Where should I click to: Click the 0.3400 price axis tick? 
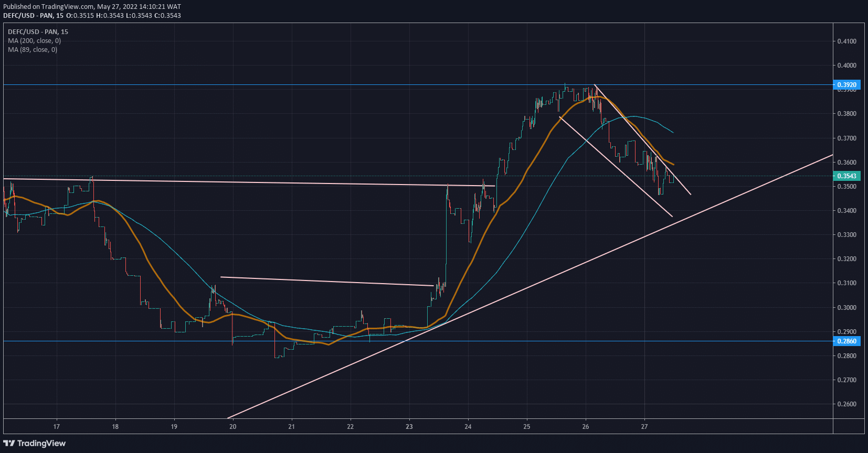pos(846,211)
